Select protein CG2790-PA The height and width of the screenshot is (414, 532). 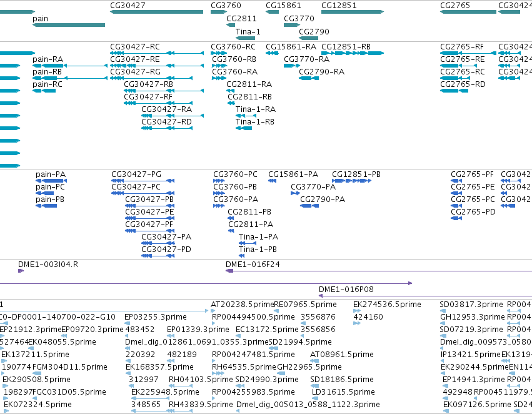[309, 206]
